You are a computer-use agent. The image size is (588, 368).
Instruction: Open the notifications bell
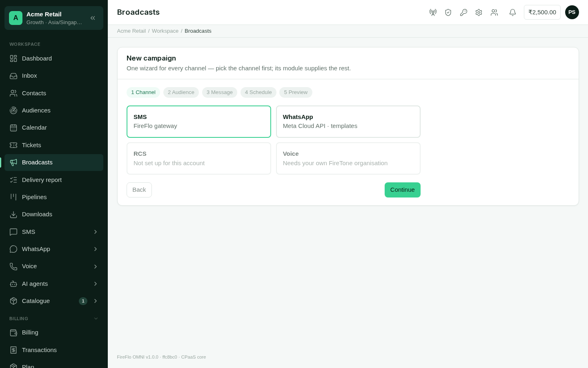pos(512,12)
